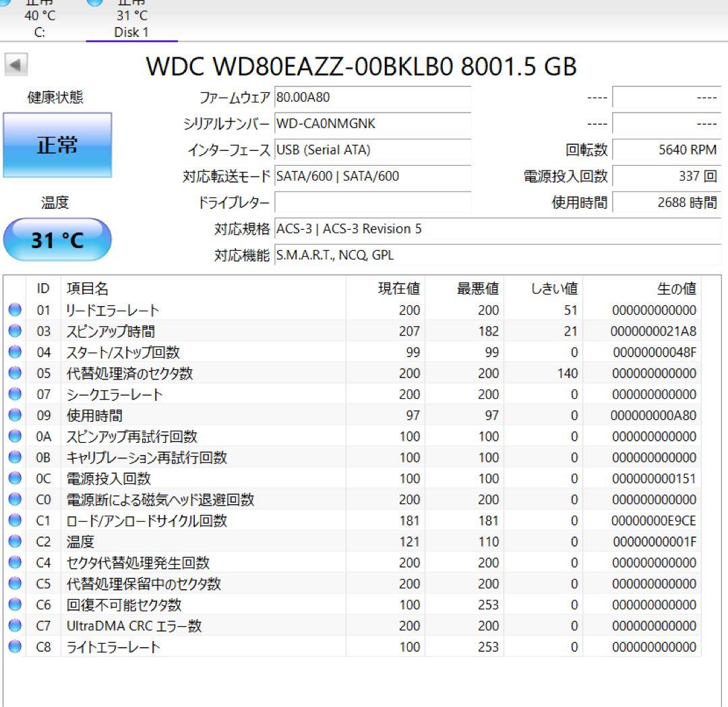Select the 電源断による磁気ヘッド退避回数 attribute name

pyautogui.click(x=160, y=499)
